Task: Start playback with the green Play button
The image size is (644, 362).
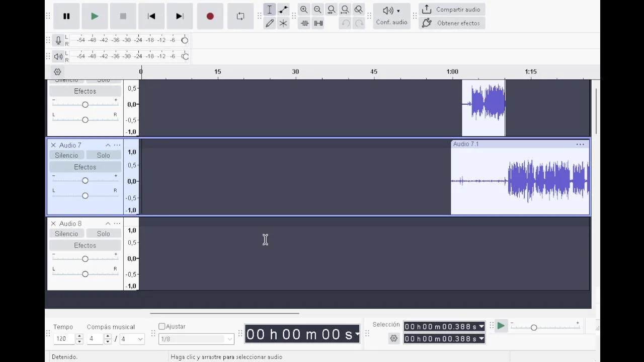Action: (x=95, y=16)
